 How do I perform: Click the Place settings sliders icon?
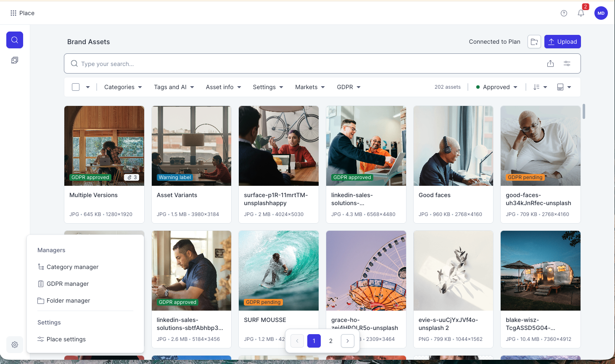point(41,339)
